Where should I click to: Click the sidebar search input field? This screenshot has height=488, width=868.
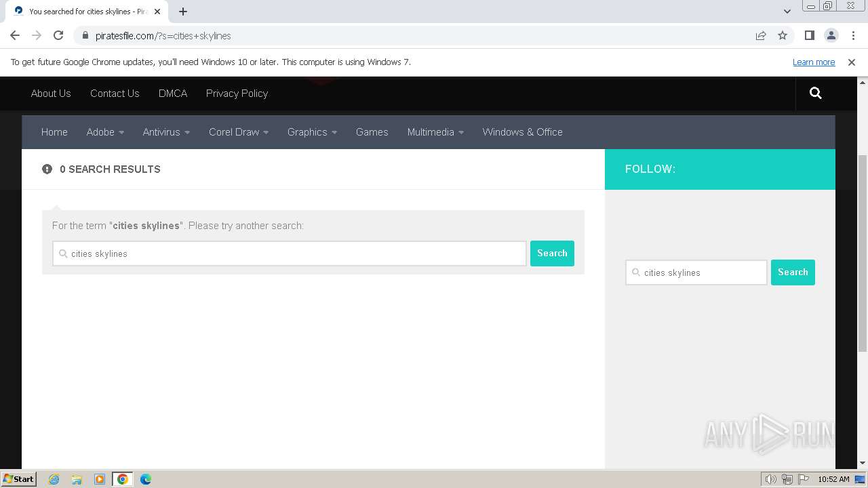pyautogui.click(x=696, y=272)
